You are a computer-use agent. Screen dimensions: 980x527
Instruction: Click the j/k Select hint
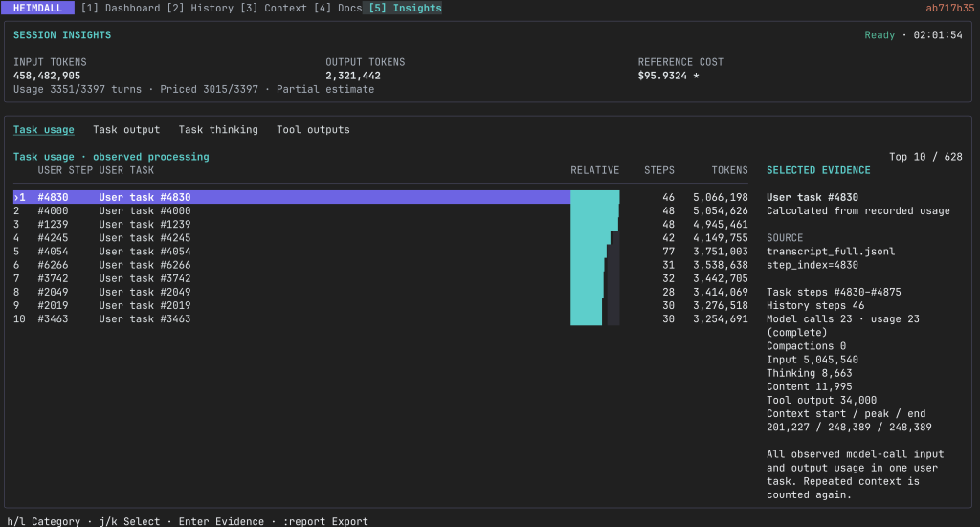129,521
